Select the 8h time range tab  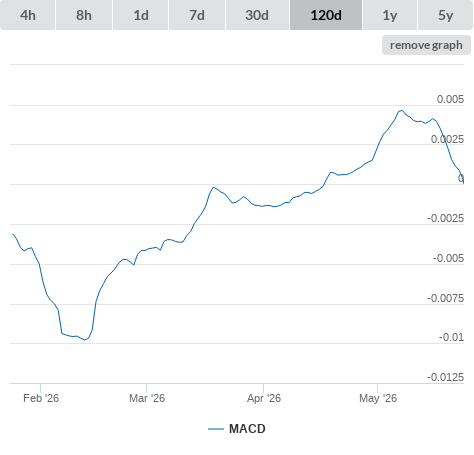84,15
